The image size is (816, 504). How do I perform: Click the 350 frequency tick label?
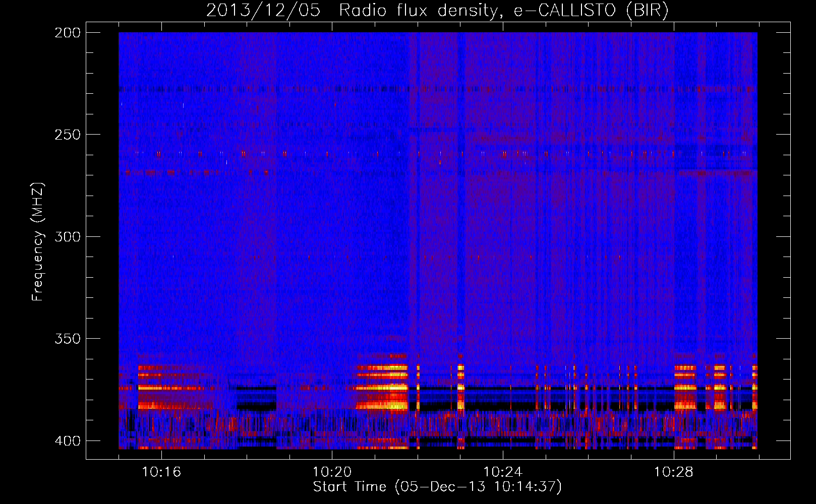(x=68, y=338)
